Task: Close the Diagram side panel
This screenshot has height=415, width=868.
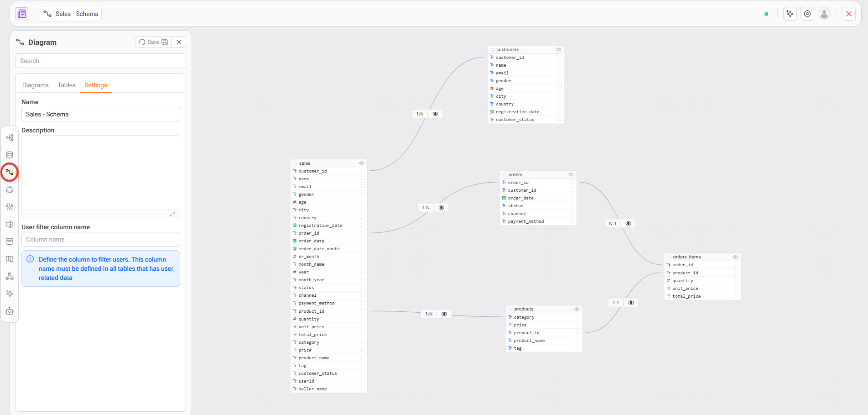Action: (x=179, y=42)
